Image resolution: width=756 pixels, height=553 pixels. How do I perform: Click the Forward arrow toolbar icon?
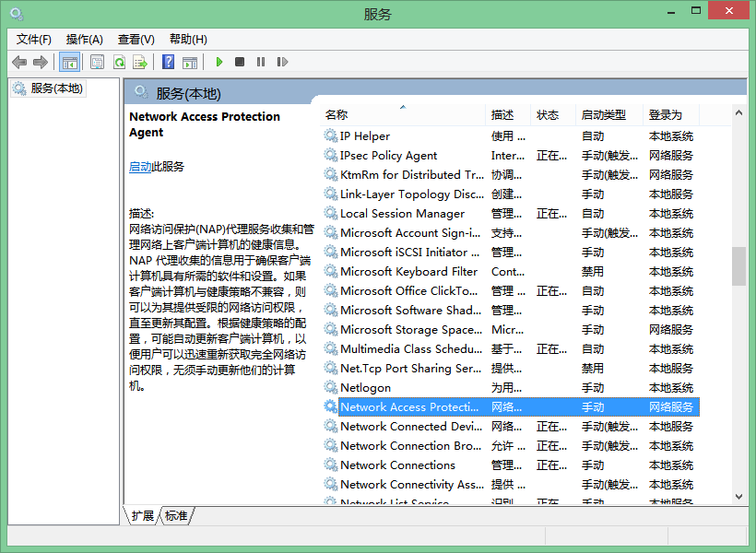40,62
